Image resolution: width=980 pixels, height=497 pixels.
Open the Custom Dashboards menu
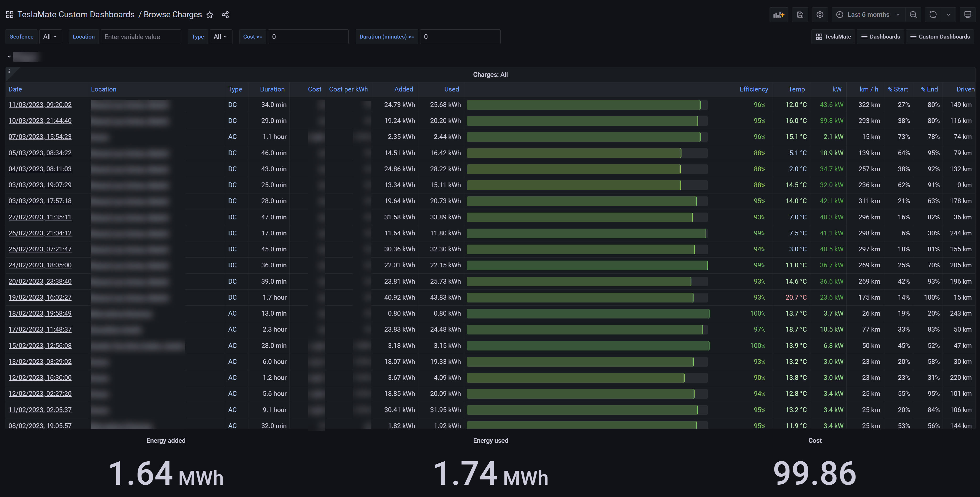pos(940,36)
